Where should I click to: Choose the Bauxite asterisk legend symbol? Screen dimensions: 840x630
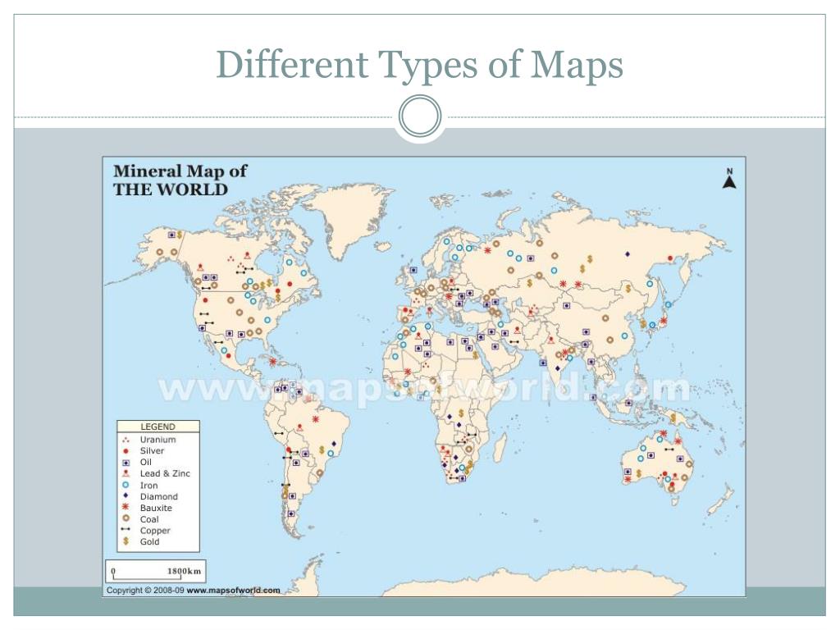(126, 507)
